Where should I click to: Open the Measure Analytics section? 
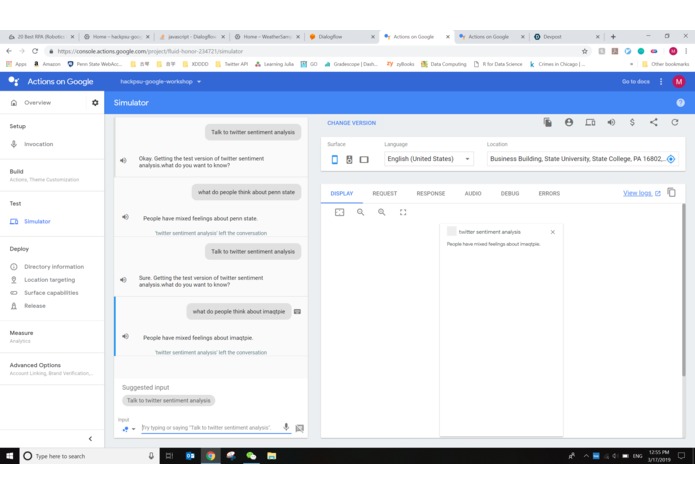tap(21, 337)
